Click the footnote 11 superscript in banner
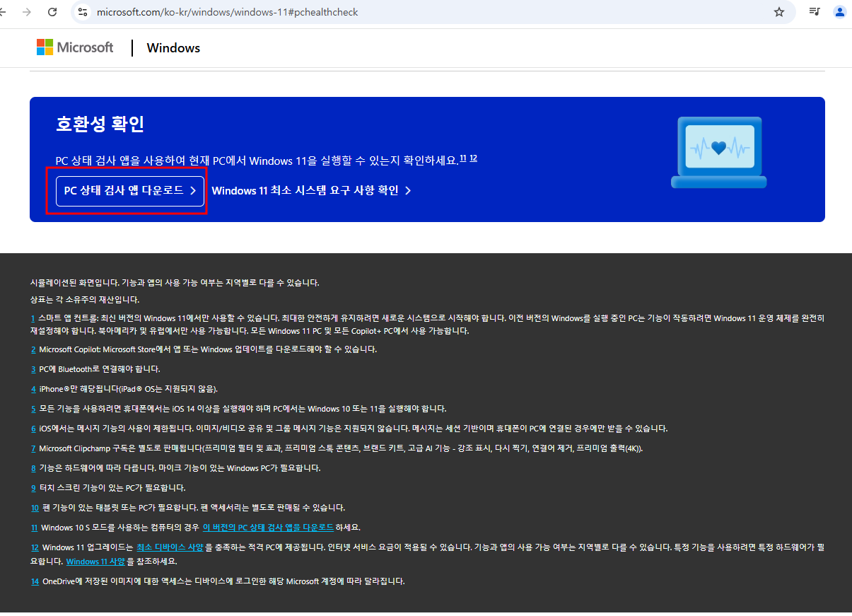The image size is (852, 616). click(x=463, y=158)
